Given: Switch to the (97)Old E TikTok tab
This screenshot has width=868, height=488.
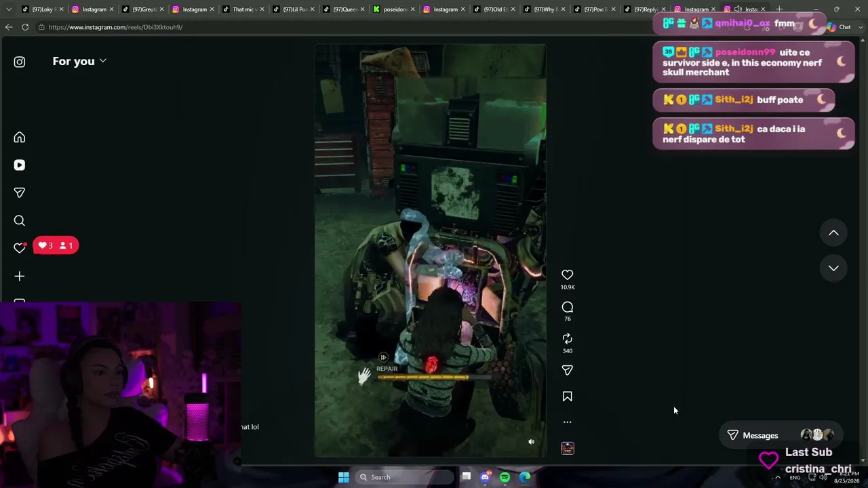Looking at the screenshot, I should click(494, 9).
